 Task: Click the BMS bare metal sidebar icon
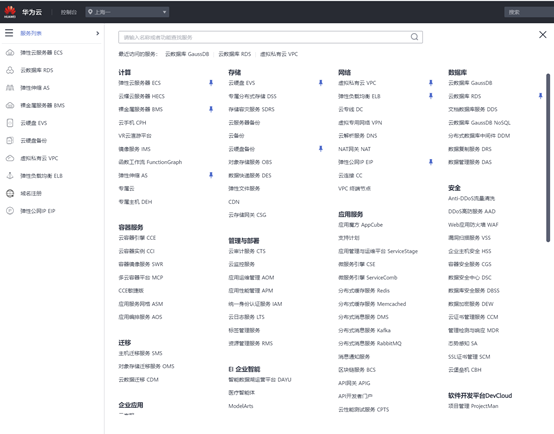pos(10,105)
